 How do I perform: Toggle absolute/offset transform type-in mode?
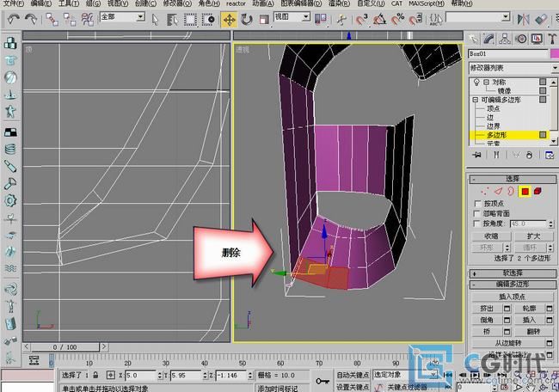coord(111,375)
